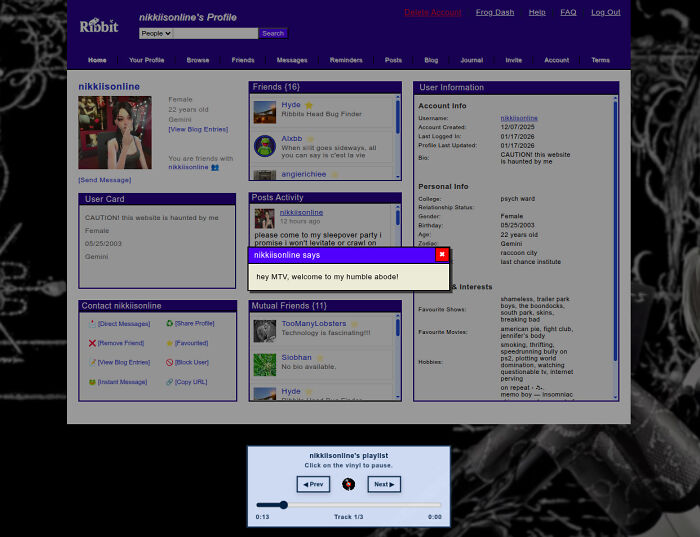
Task: Click the vinyl record to pause
Action: coord(348,484)
